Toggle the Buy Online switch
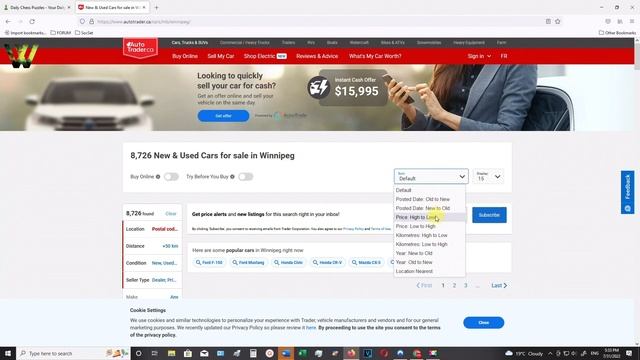The image size is (640, 360). click(x=171, y=177)
